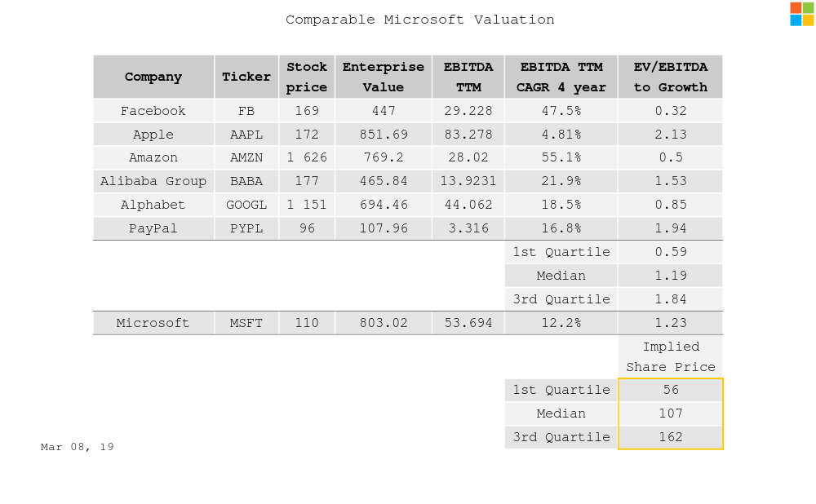Select the EBITDA TTM CAGR 4 year header
The width and height of the screenshot is (816, 504).
[x=561, y=77]
